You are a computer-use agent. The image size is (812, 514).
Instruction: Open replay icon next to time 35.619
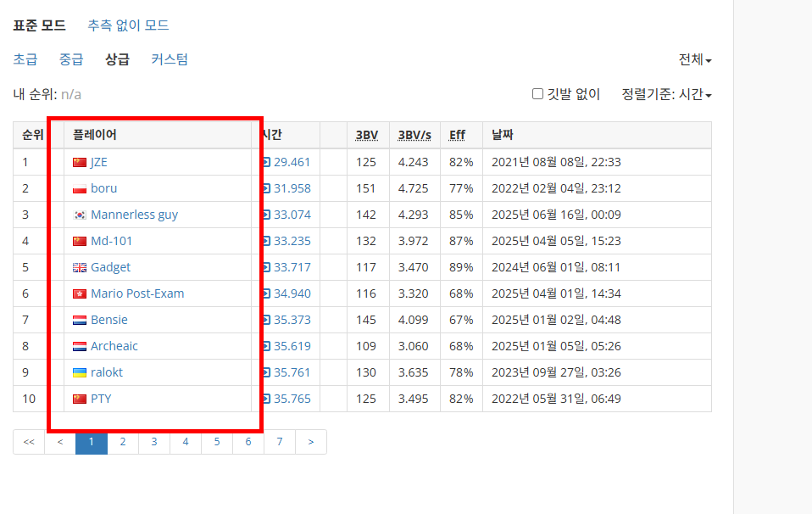267,346
